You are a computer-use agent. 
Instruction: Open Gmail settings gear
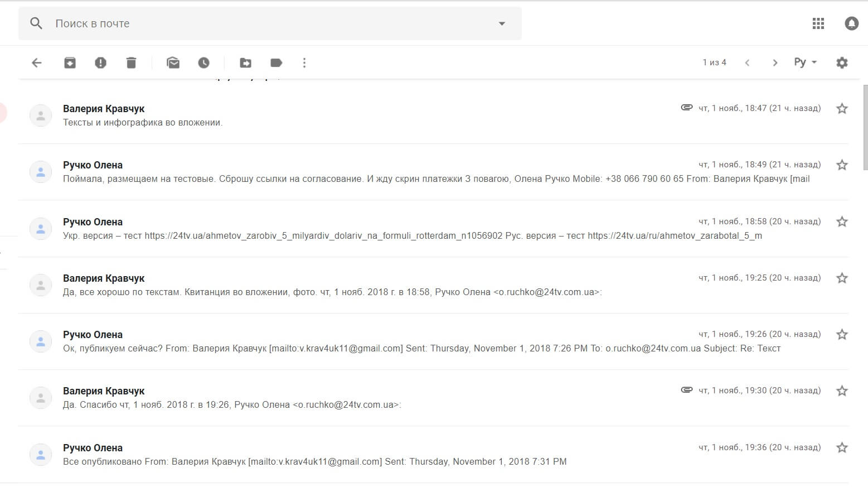tap(842, 62)
